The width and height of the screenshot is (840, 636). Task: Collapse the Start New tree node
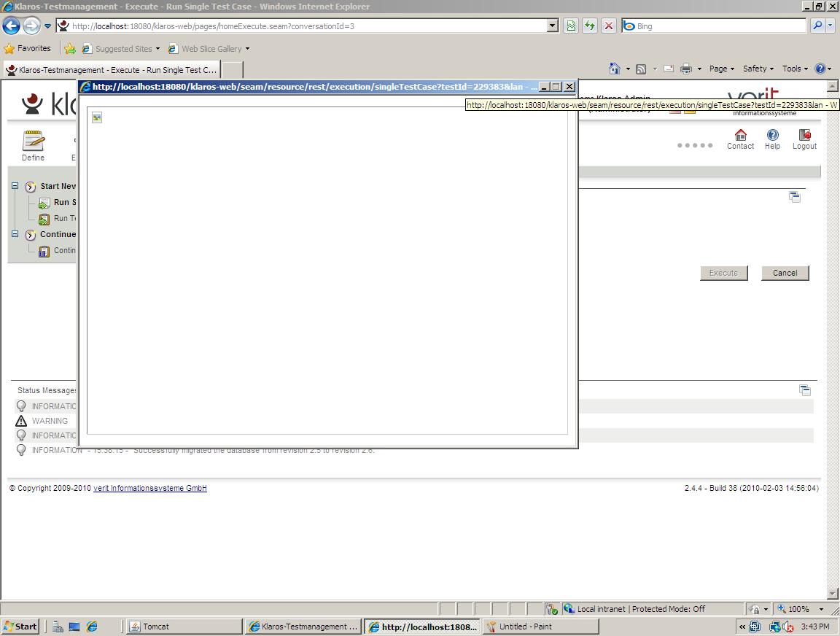pos(15,186)
